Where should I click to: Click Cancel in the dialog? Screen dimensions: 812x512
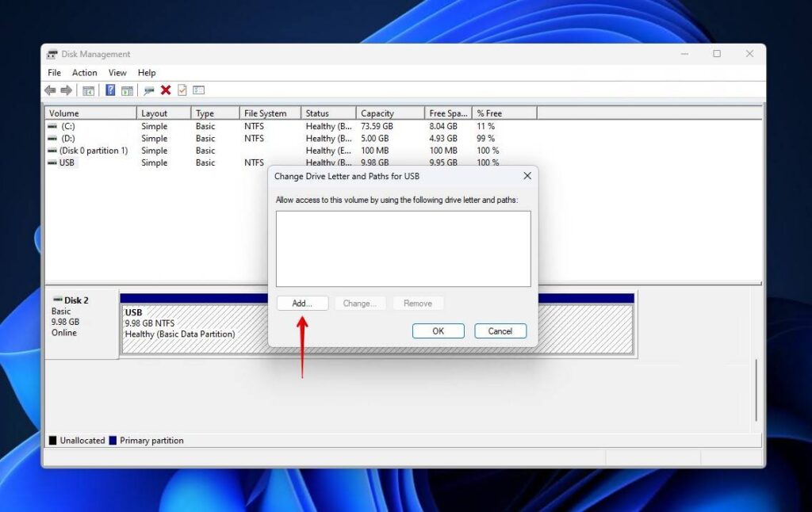(500, 331)
